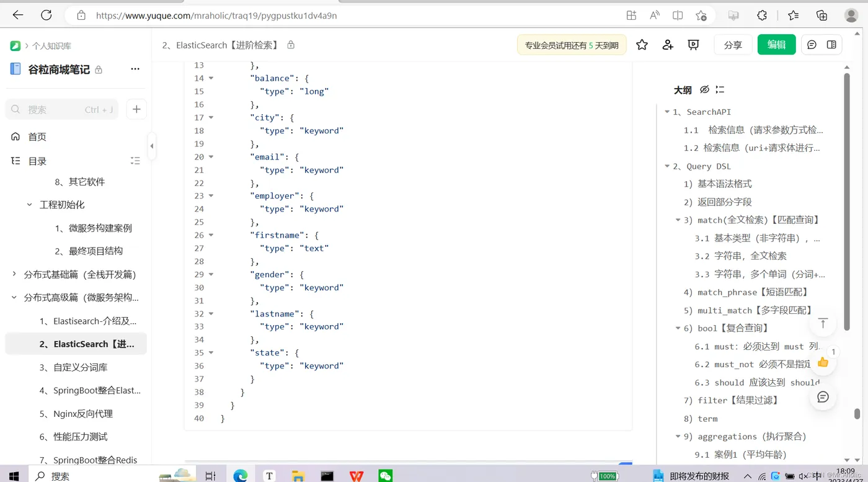The width and height of the screenshot is (868, 482).
Task: Click 个人知识库 breadcrumb link
Action: point(51,46)
